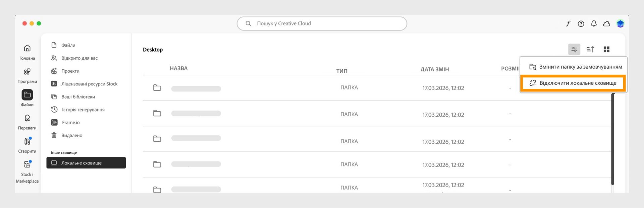
Task: Open Переваги benefits icon in sidebar
Action: (27, 118)
